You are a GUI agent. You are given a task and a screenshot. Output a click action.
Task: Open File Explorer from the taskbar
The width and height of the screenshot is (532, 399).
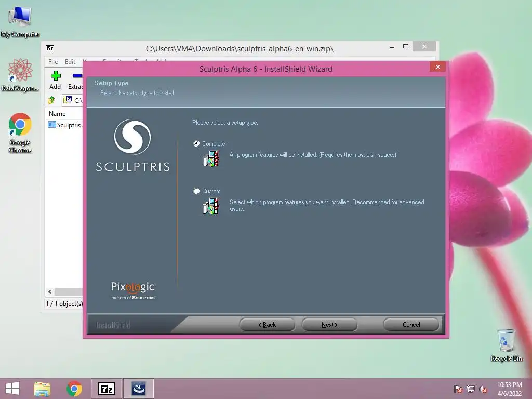pyautogui.click(x=42, y=389)
